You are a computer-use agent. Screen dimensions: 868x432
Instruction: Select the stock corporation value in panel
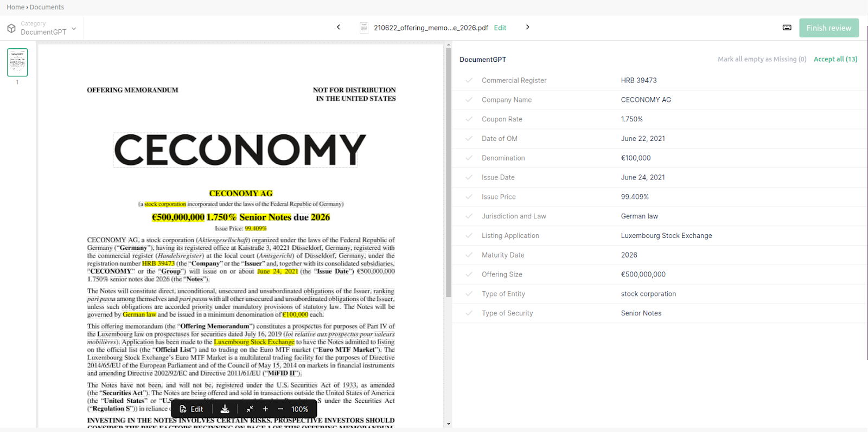pos(648,294)
